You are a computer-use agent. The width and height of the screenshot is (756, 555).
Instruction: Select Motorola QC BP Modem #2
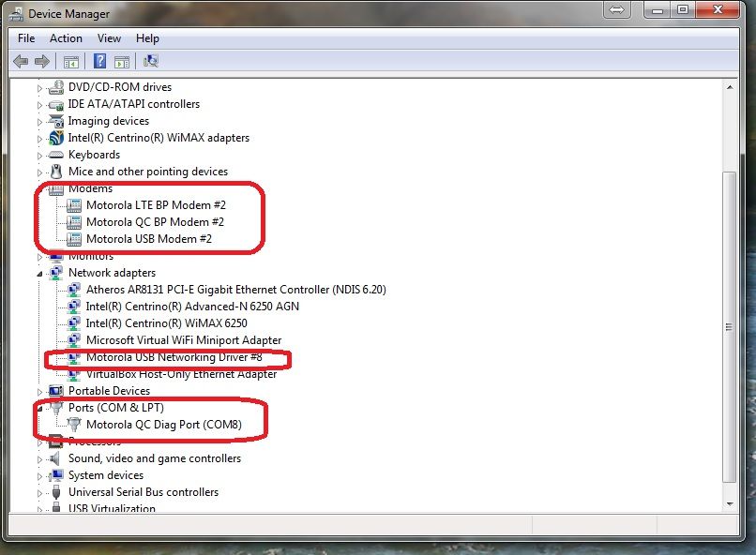click(x=155, y=222)
